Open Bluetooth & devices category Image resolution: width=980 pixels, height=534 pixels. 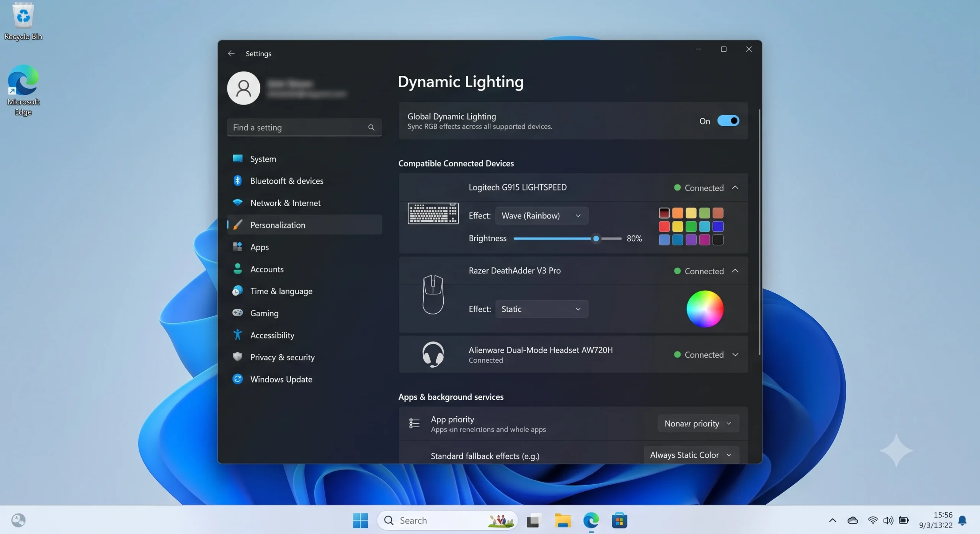coord(304,181)
